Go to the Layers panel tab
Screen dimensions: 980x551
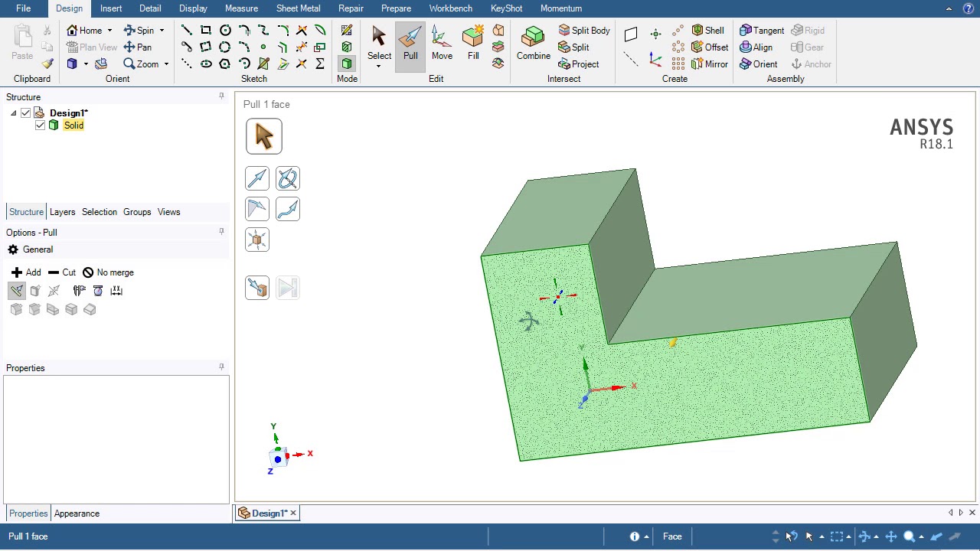tap(62, 212)
